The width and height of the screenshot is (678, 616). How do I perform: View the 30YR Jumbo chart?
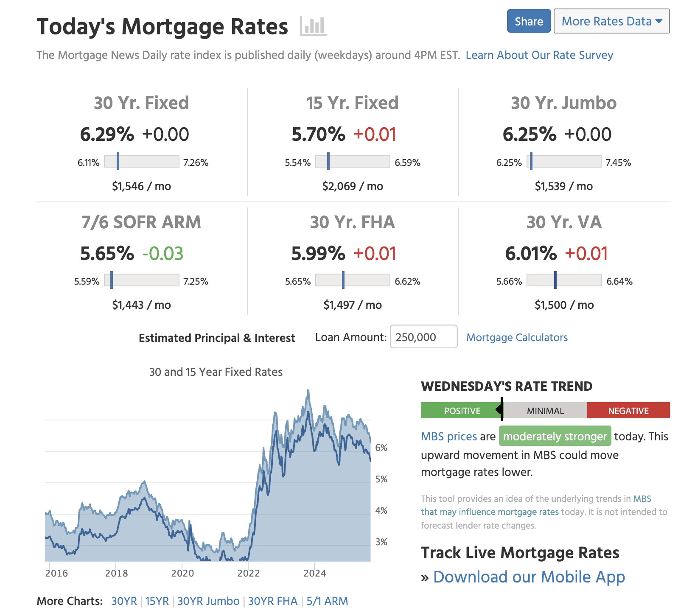(x=208, y=601)
